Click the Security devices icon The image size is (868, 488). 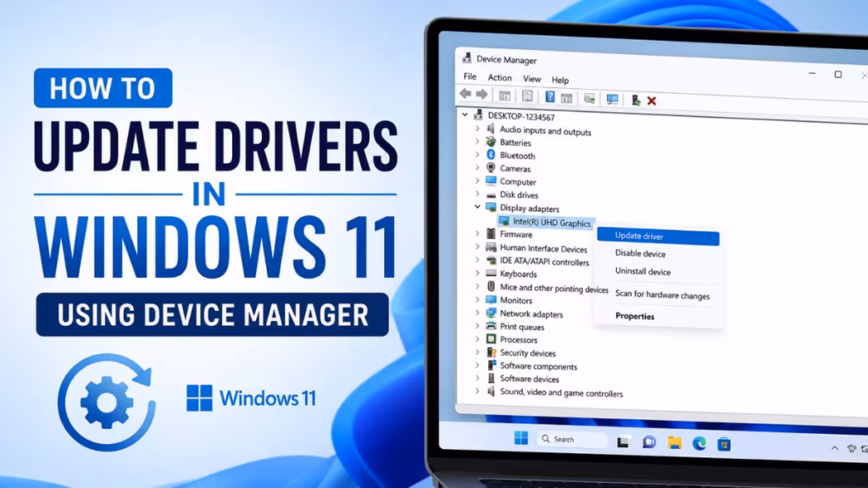(x=491, y=352)
